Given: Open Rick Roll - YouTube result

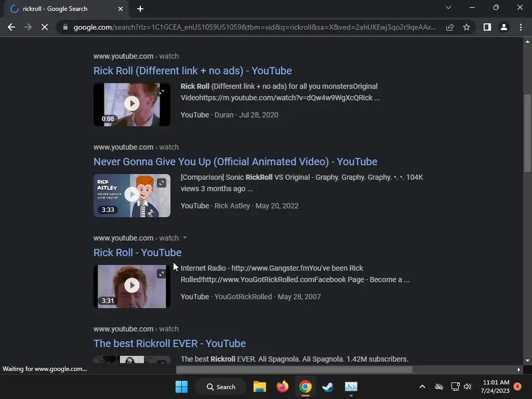Looking at the screenshot, I should coord(137,252).
